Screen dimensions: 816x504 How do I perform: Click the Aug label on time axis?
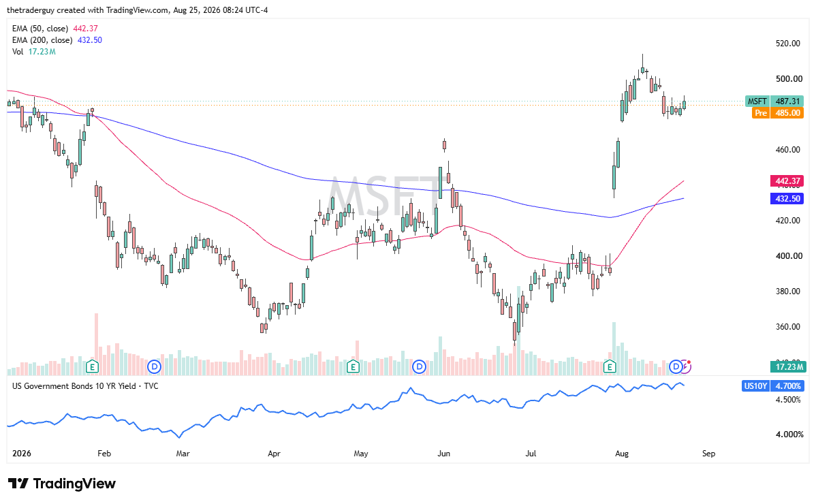tap(621, 454)
